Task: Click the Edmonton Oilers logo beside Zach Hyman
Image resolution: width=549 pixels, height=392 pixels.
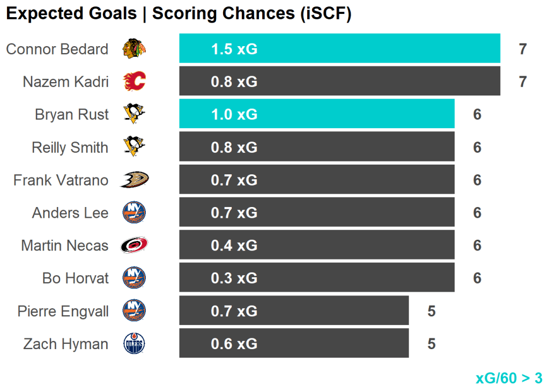Action: pos(134,344)
